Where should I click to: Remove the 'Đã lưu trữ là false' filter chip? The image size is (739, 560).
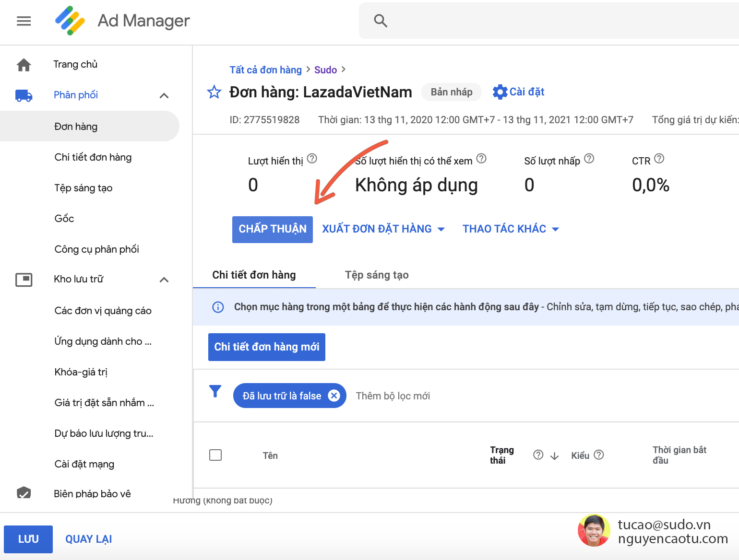[x=334, y=396]
